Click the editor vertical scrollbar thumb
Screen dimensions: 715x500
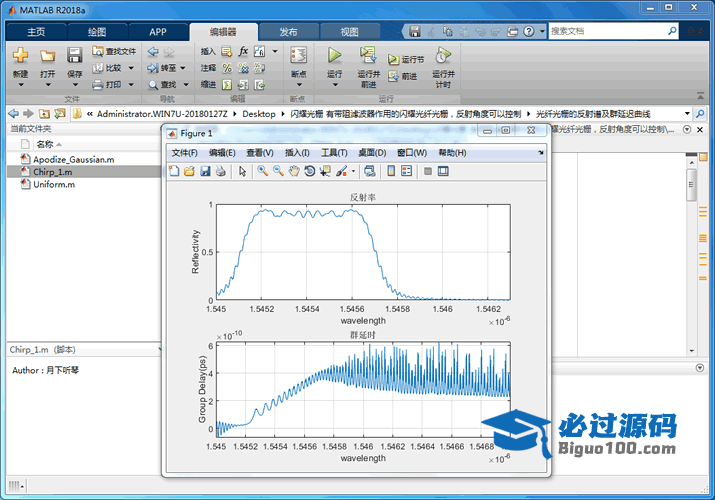[x=691, y=185]
